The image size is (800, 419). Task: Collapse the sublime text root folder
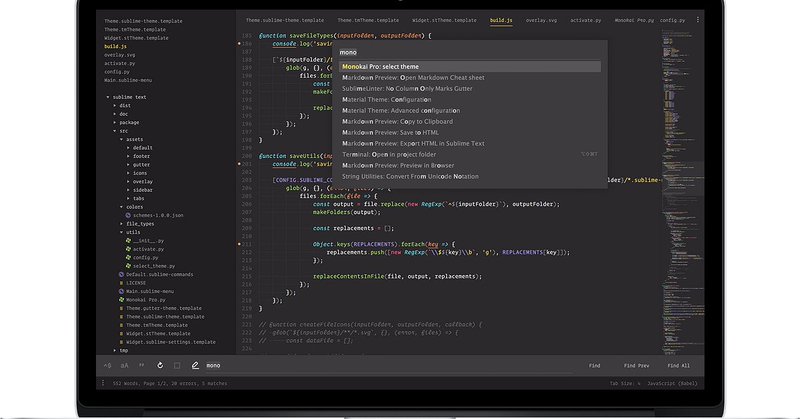click(108, 97)
